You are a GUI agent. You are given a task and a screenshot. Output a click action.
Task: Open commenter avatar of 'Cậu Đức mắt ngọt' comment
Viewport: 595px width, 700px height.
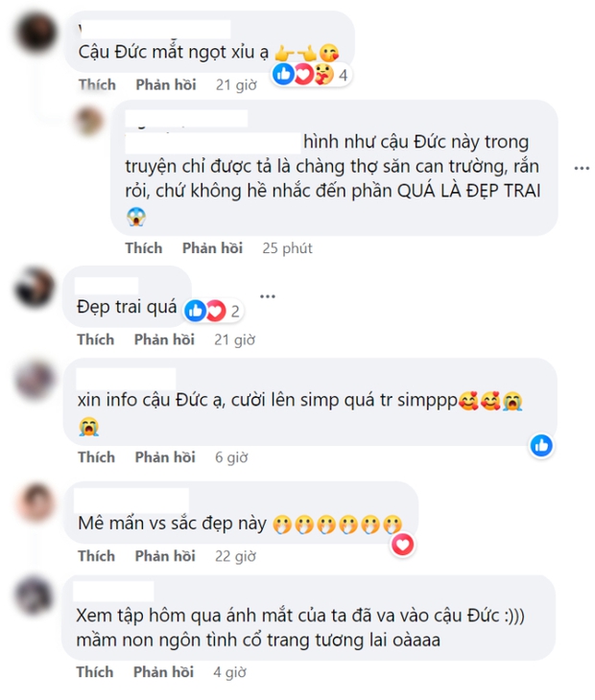pyautogui.click(x=36, y=33)
